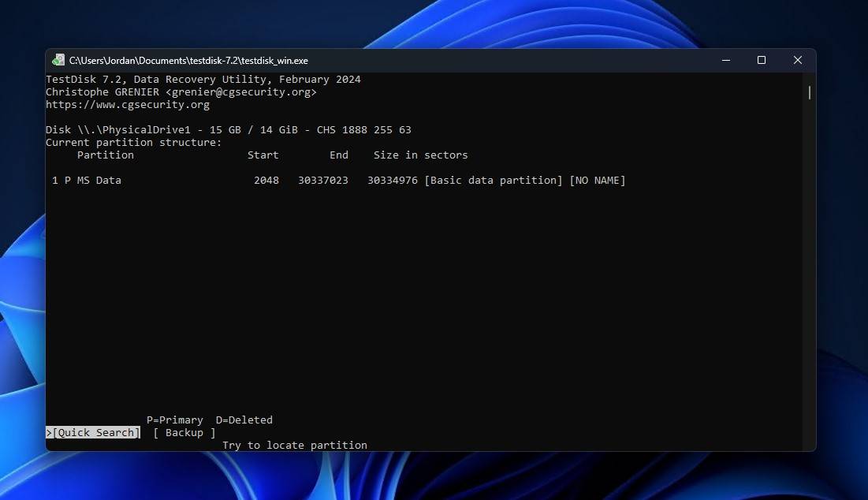
Task: Click the D=Deleted legend text
Action: [x=244, y=420]
